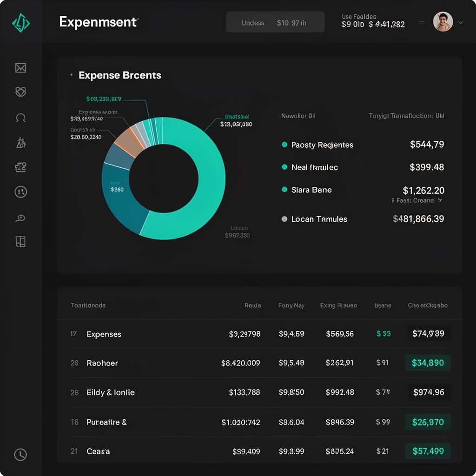Toggle the gray Locan Tamules legend dot
Image resolution: width=476 pixels, height=476 pixels.
[284, 219]
